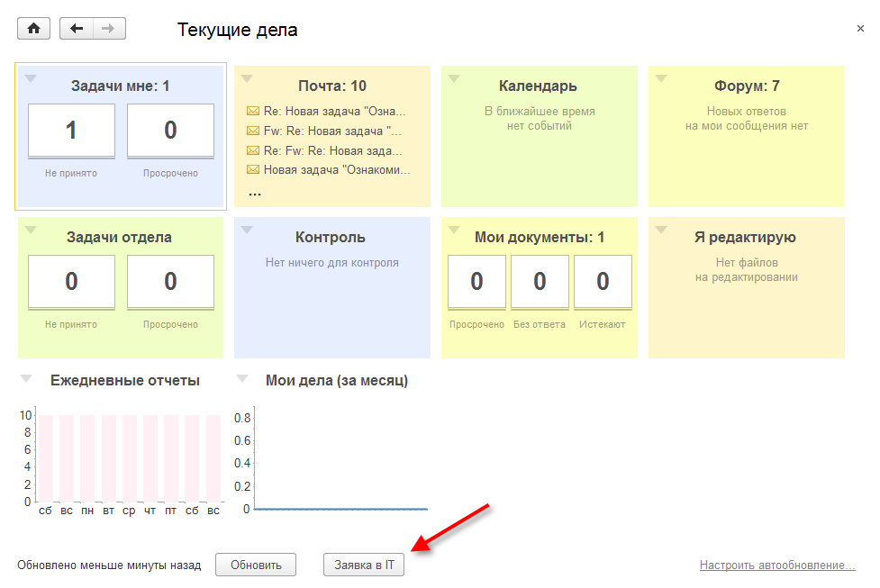Click the Home icon button
Image resolution: width=880 pixels, height=588 pixels.
[x=34, y=29]
